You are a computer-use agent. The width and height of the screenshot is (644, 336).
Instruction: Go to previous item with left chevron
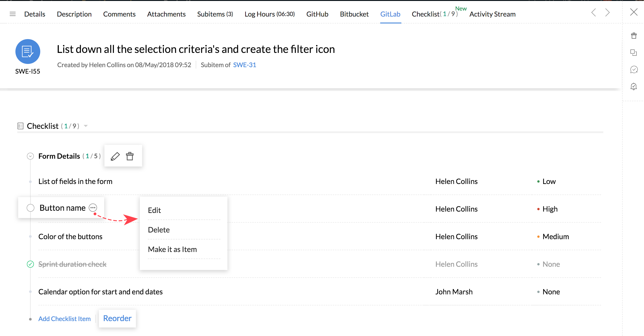pos(593,12)
